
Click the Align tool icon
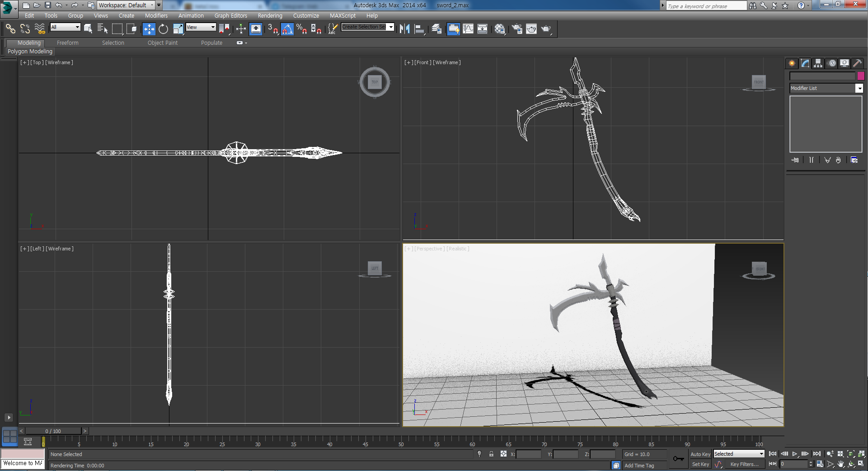(x=419, y=29)
